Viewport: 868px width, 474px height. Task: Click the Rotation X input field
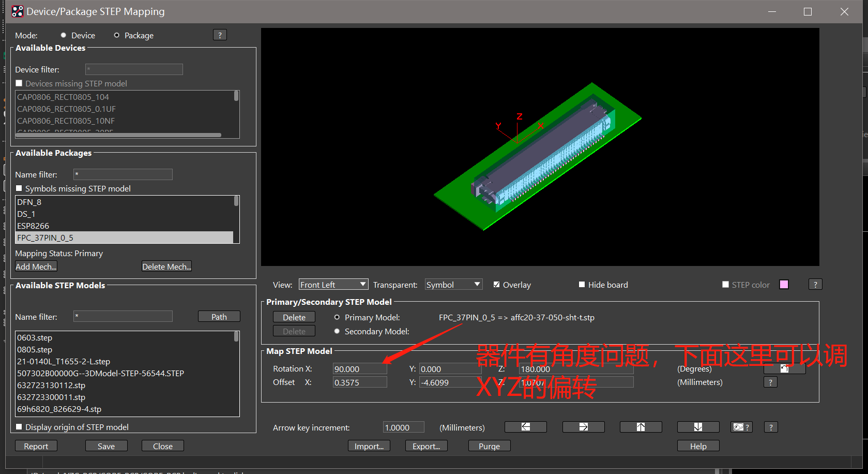click(360, 369)
